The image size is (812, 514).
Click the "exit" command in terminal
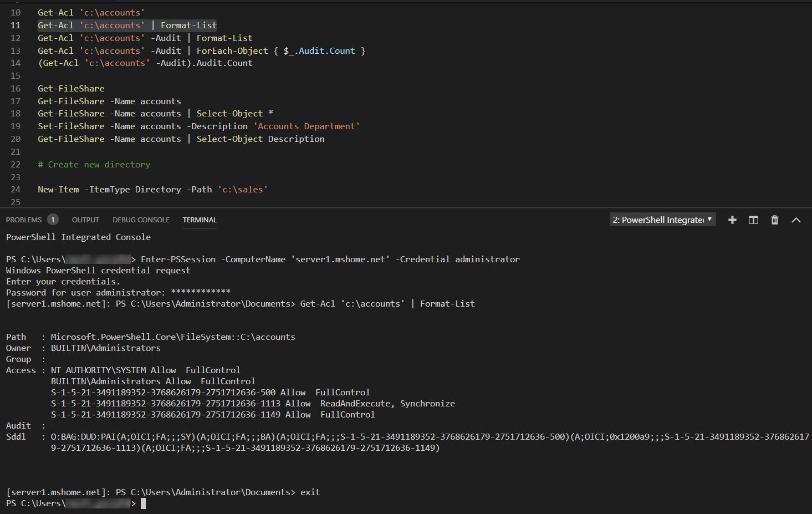point(310,492)
